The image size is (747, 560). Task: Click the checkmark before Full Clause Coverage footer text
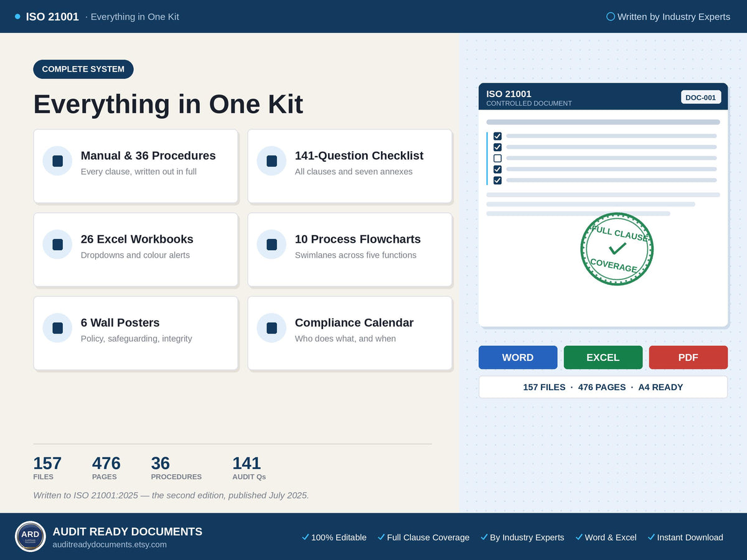coord(381,537)
